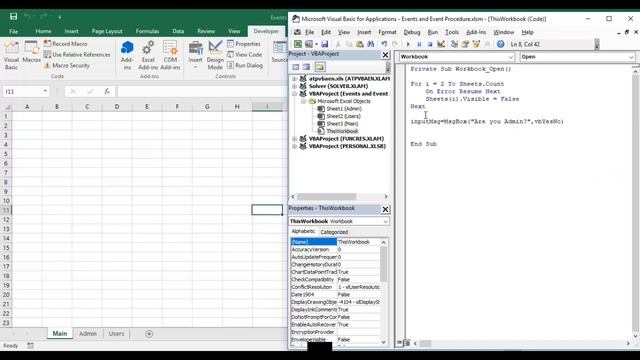Open Project Explorer icon in VBA toolbar
The width and height of the screenshot is (640, 360).
[454, 44]
